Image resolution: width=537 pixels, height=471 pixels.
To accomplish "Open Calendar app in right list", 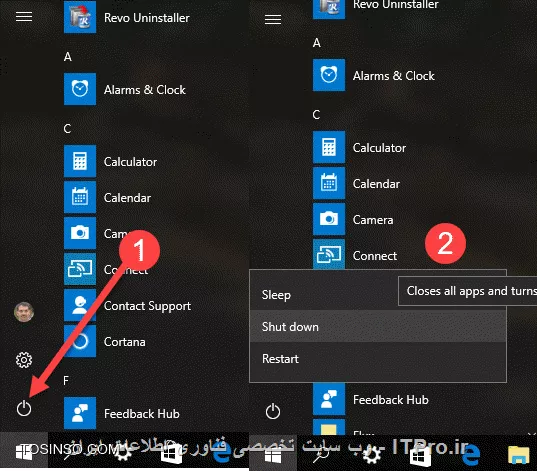I will pos(357,184).
